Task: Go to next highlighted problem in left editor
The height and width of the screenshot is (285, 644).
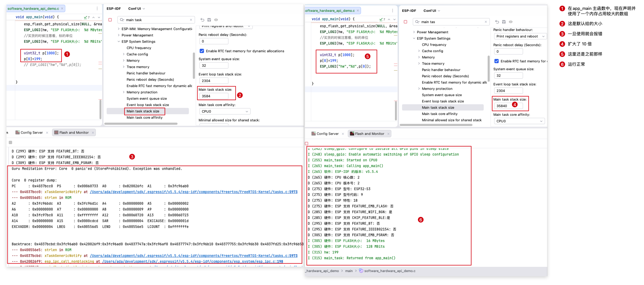Action: coord(99,17)
